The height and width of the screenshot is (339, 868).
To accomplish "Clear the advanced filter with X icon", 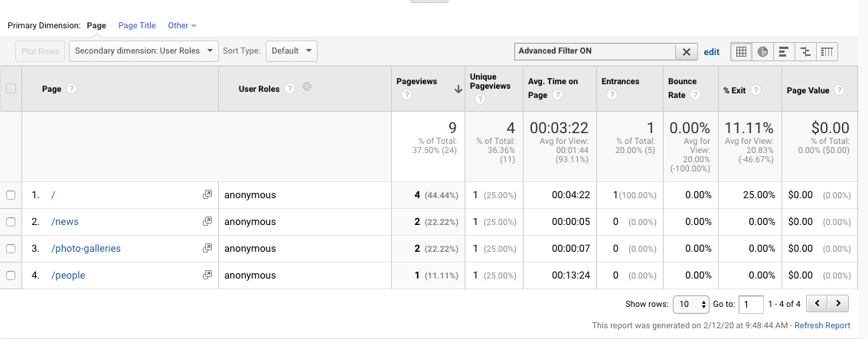I will point(686,52).
